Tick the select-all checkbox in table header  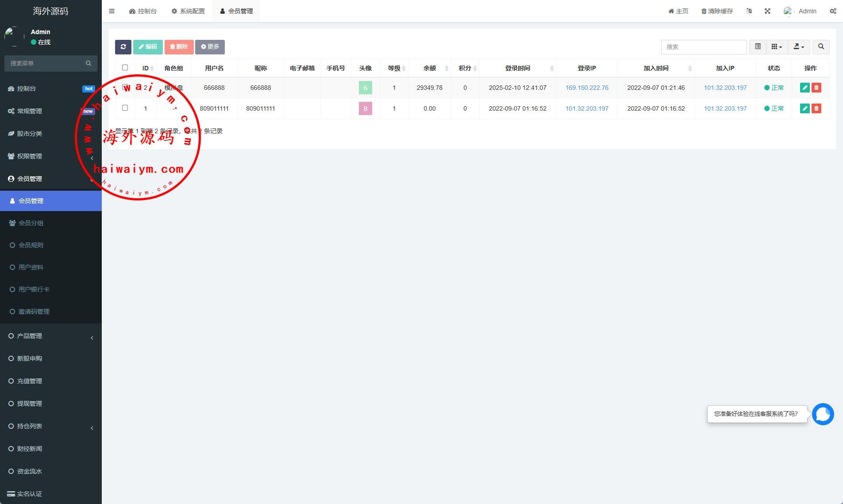[x=125, y=68]
